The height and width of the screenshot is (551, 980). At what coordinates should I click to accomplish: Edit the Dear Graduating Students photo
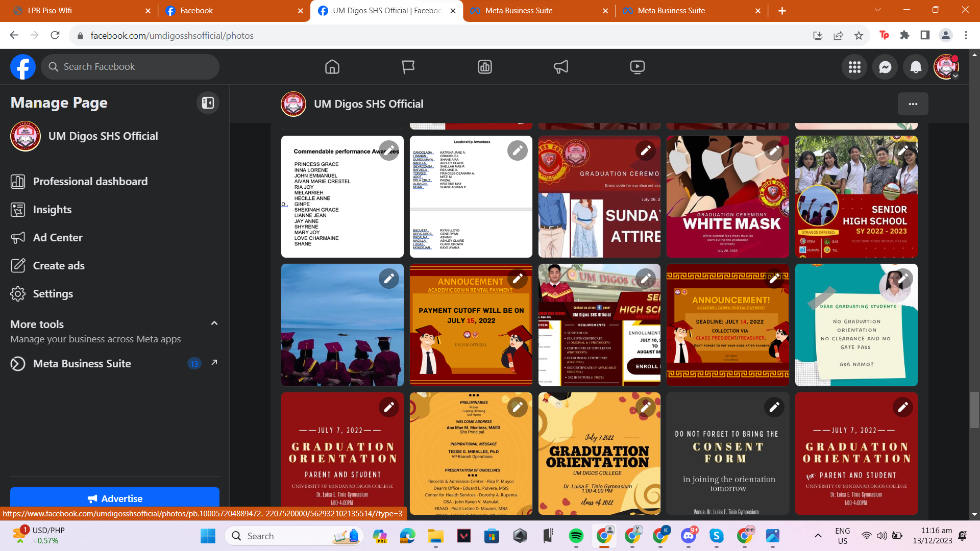click(x=903, y=279)
